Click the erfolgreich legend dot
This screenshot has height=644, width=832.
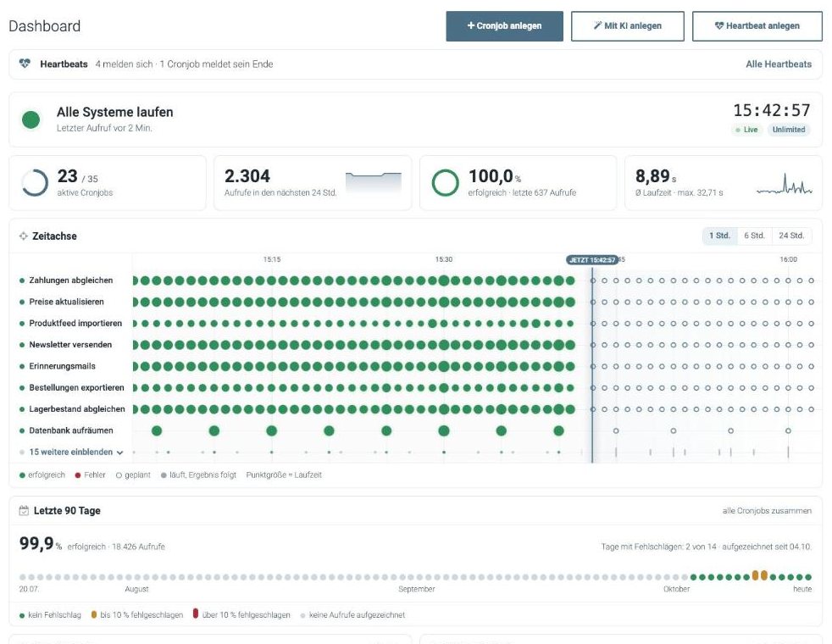pos(22,475)
